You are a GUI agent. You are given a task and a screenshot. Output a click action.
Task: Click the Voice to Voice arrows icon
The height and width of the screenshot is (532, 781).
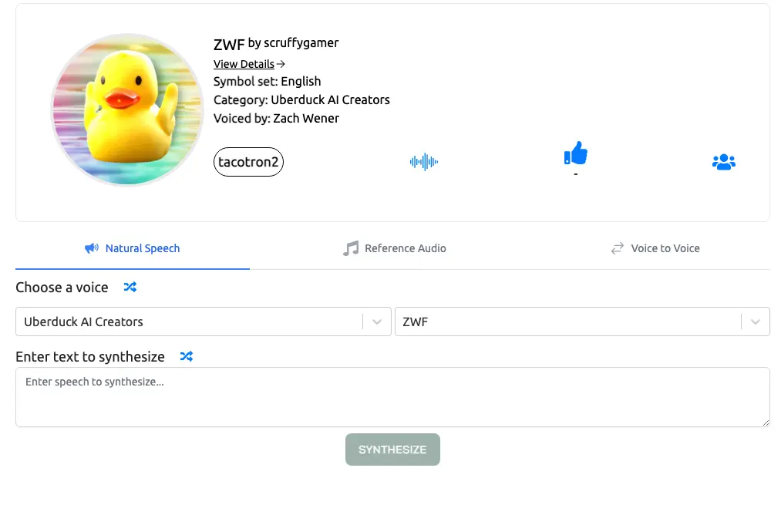pos(618,248)
